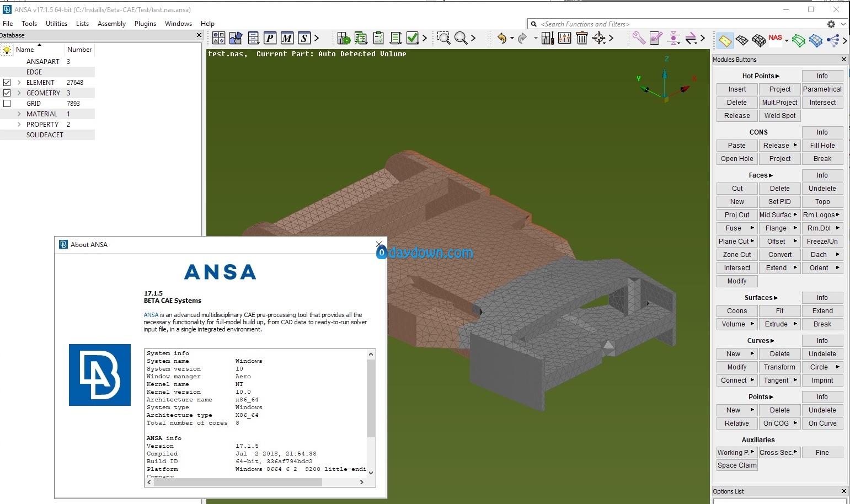Viewport: 850px width, 504px height.
Task: Click the table-with-screwdriver settings icon
Action: click(548, 38)
